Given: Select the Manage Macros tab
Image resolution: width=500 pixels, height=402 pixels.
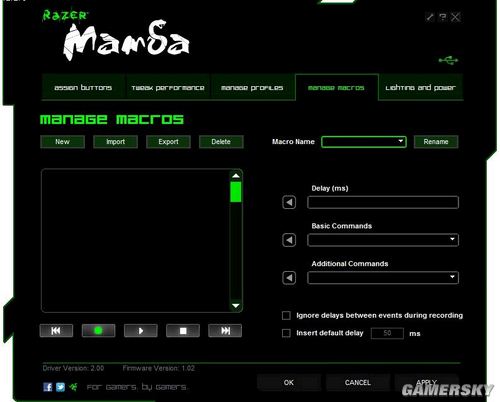Looking at the screenshot, I should pyautogui.click(x=336, y=88).
